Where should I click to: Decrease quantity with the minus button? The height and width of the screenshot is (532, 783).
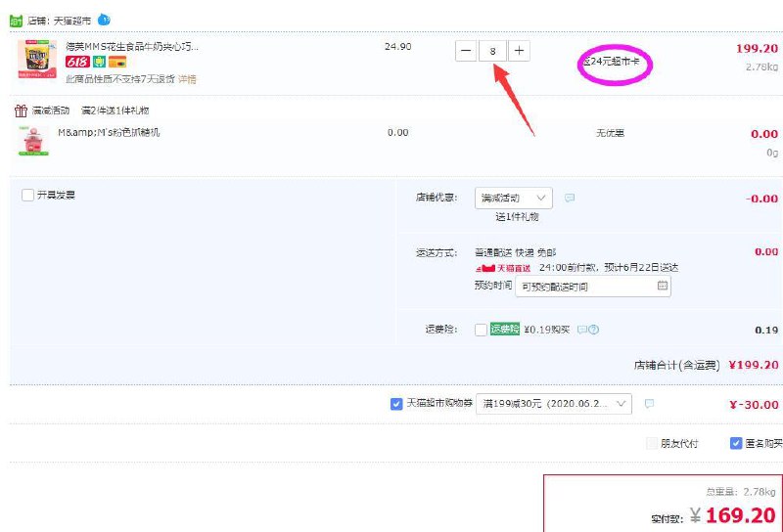click(x=466, y=51)
